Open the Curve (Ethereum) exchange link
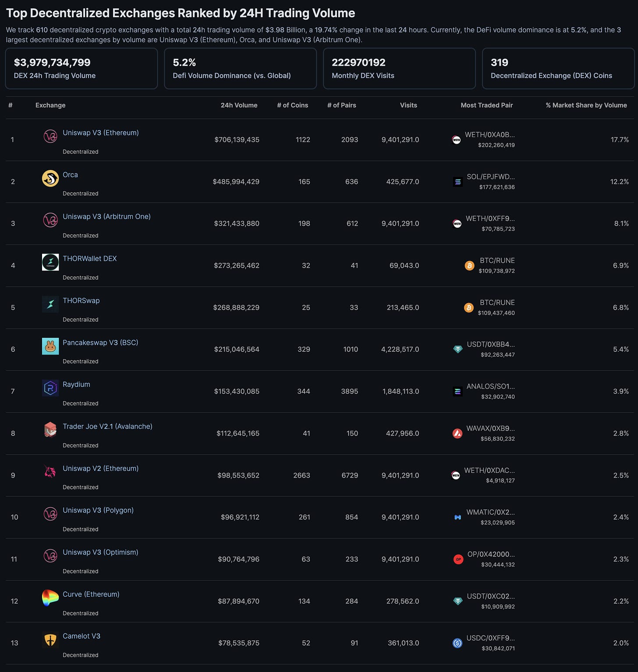The height and width of the screenshot is (672, 638). 91,594
